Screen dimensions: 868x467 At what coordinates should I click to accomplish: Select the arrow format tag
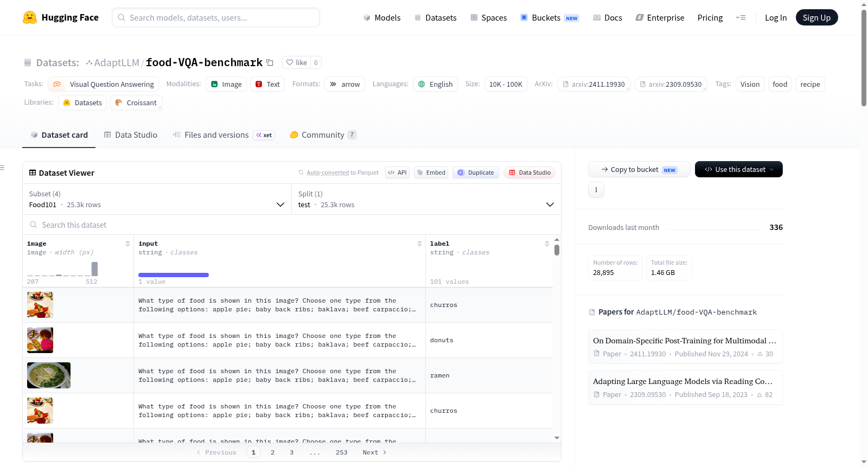click(345, 84)
